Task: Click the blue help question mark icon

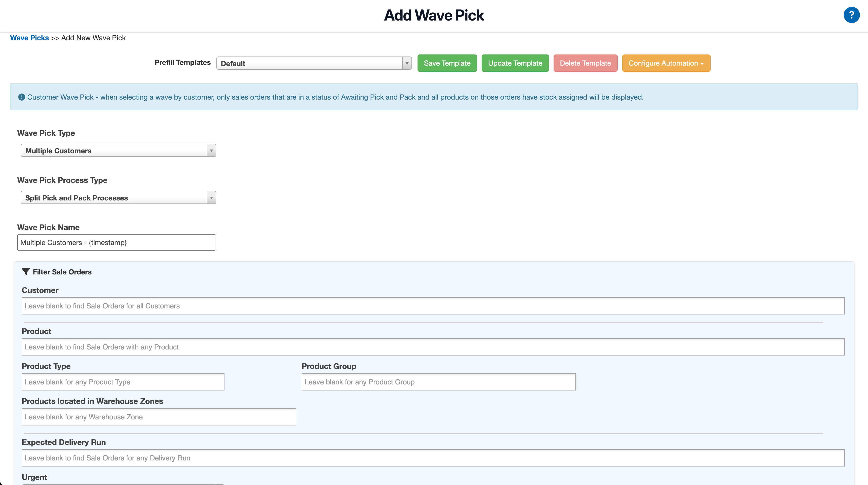Action: click(x=851, y=15)
